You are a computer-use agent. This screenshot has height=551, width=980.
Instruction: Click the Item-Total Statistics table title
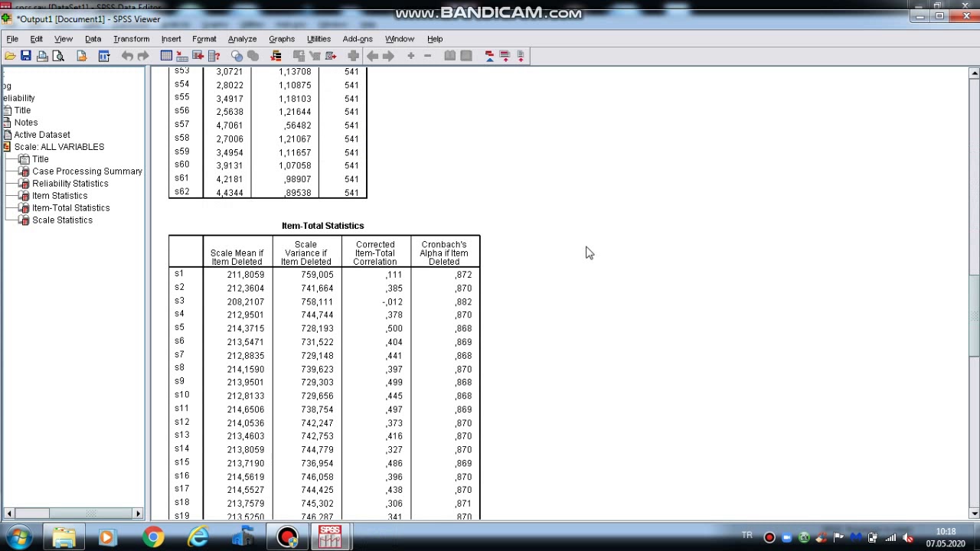(x=322, y=226)
